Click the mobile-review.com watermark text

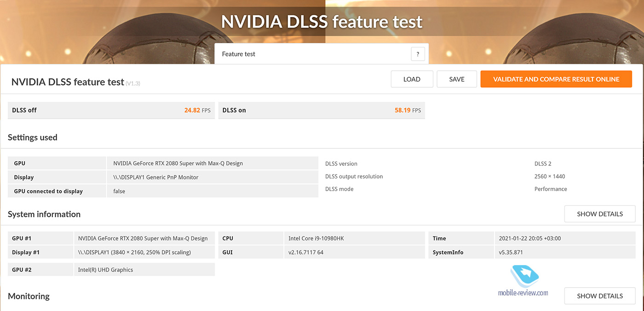[523, 293]
